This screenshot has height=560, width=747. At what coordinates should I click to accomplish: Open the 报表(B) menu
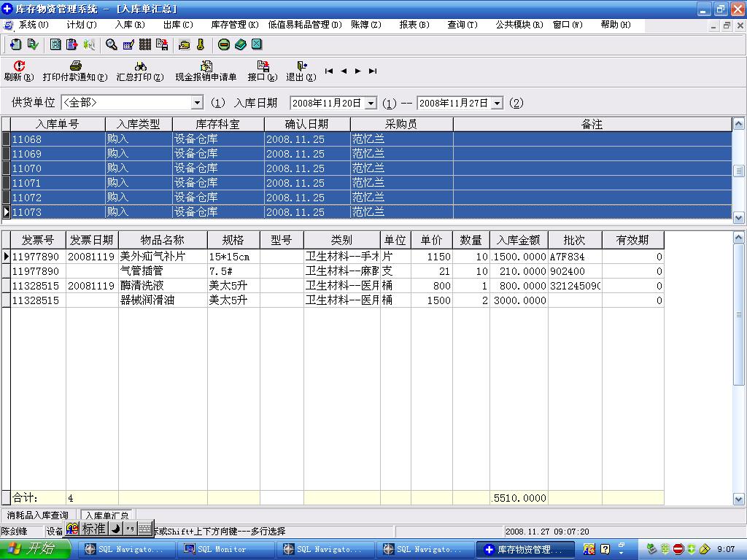(414, 24)
